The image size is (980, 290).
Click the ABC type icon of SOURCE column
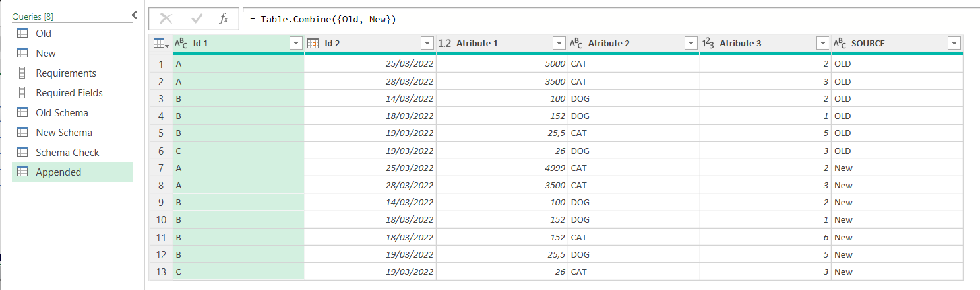click(840, 43)
